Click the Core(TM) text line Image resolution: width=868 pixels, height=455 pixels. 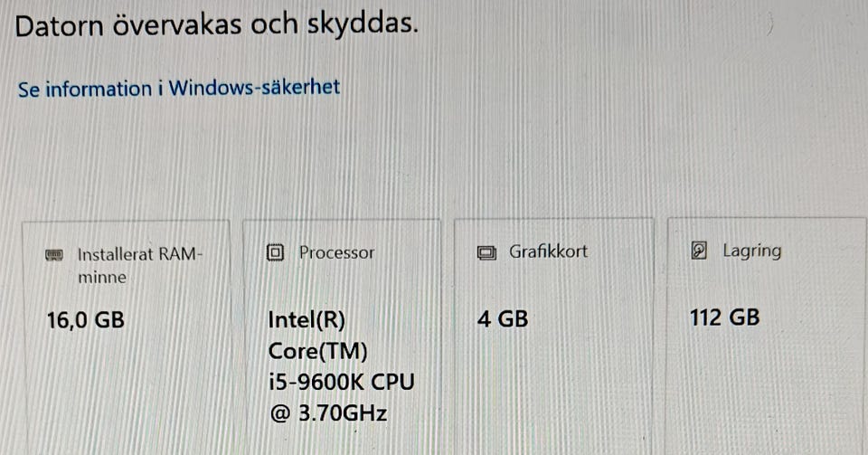(314, 351)
